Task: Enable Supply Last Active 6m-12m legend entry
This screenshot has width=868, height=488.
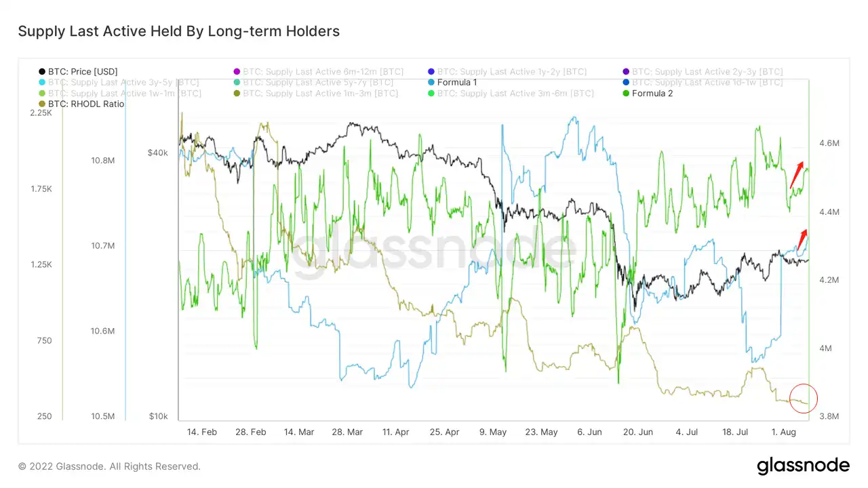Action: click(x=318, y=71)
